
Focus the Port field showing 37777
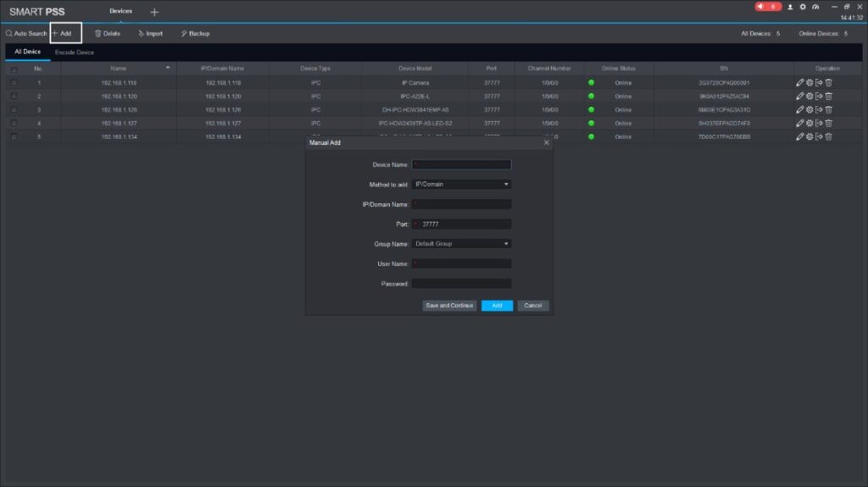(x=461, y=224)
